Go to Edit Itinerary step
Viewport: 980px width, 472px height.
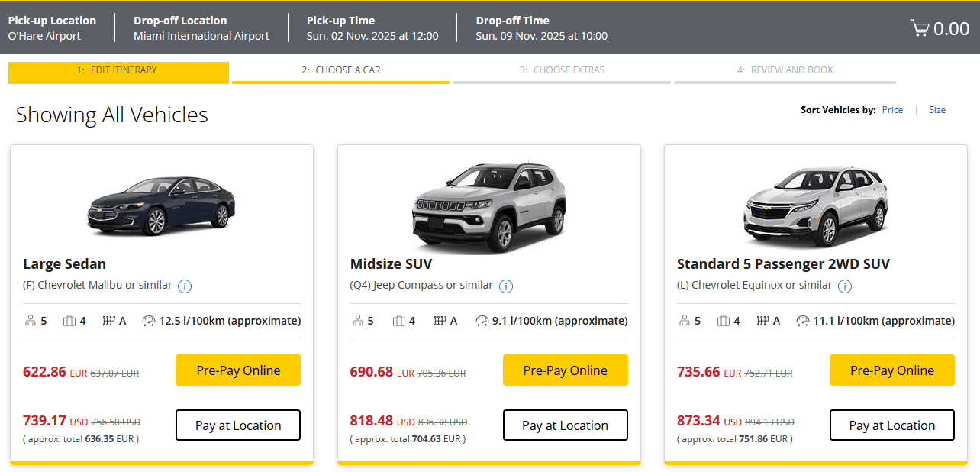point(118,70)
